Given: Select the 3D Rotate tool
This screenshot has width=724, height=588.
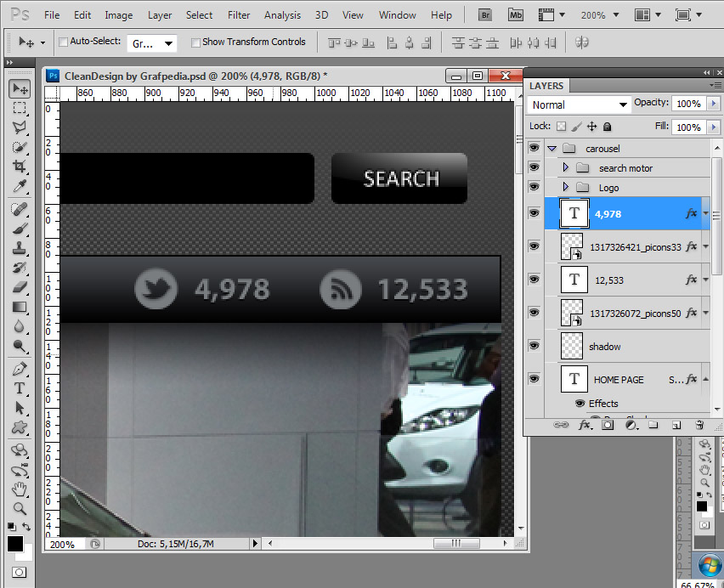Looking at the screenshot, I should tap(20, 450).
